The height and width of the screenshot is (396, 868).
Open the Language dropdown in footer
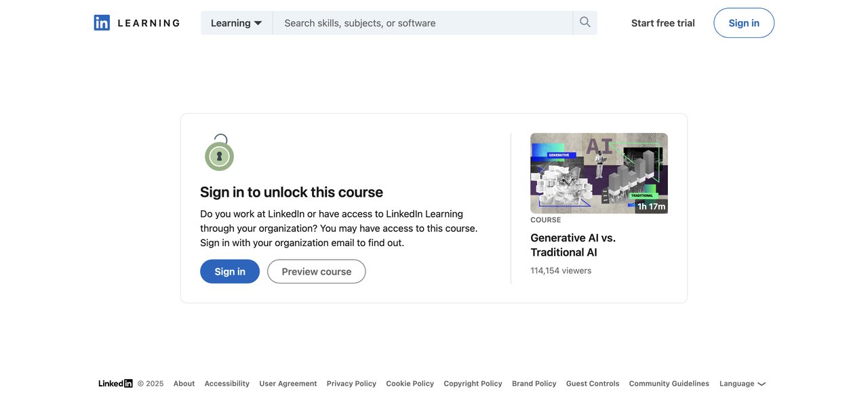pyautogui.click(x=743, y=384)
